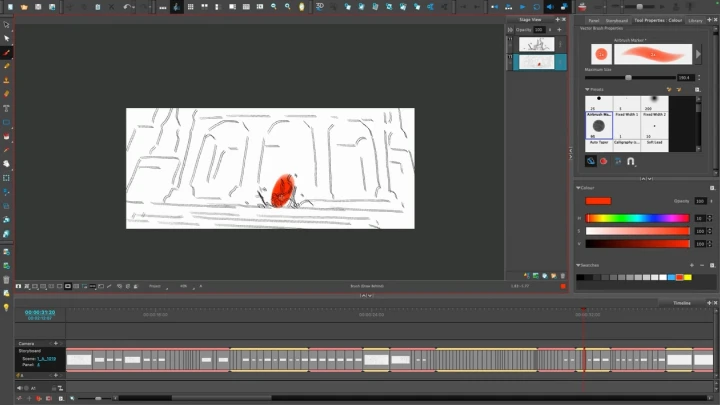Click the add swatch plus button

coord(690,265)
